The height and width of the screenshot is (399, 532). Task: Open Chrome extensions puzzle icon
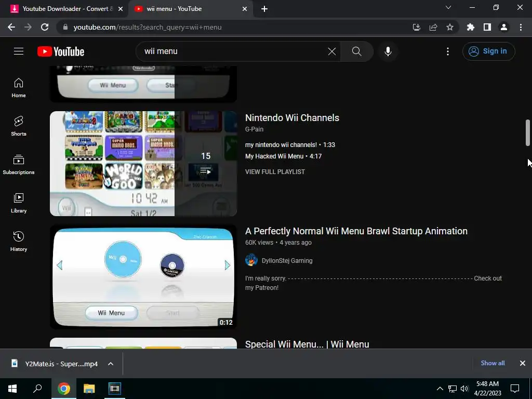[x=471, y=27]
